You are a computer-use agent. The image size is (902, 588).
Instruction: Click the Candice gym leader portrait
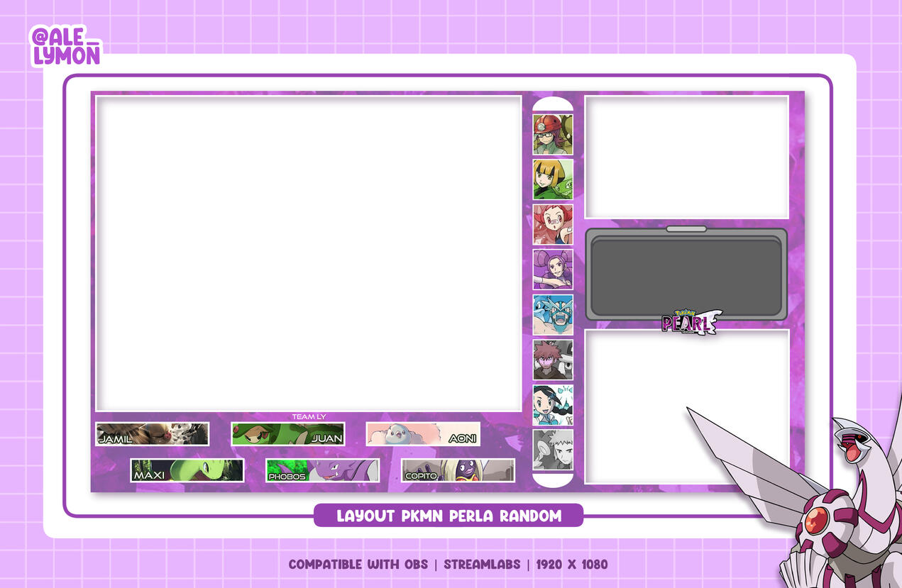coord(553,405)
